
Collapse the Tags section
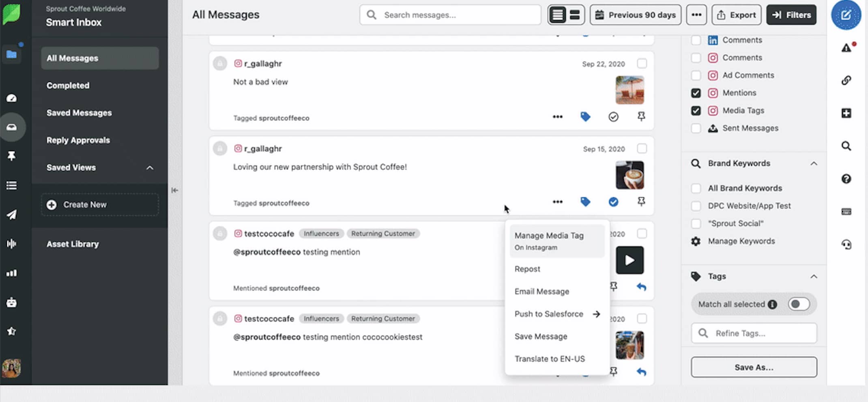tap(814, 276)
